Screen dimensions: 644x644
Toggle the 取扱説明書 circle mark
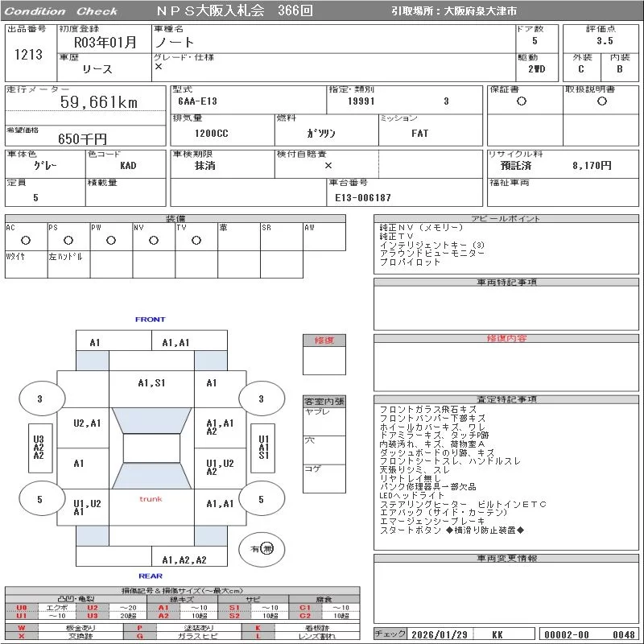point(601,101)
